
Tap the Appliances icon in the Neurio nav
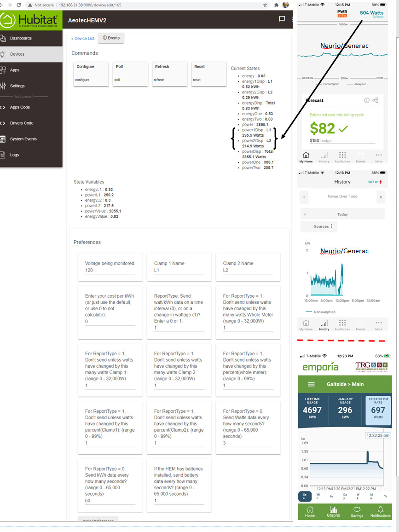[342, 156]
